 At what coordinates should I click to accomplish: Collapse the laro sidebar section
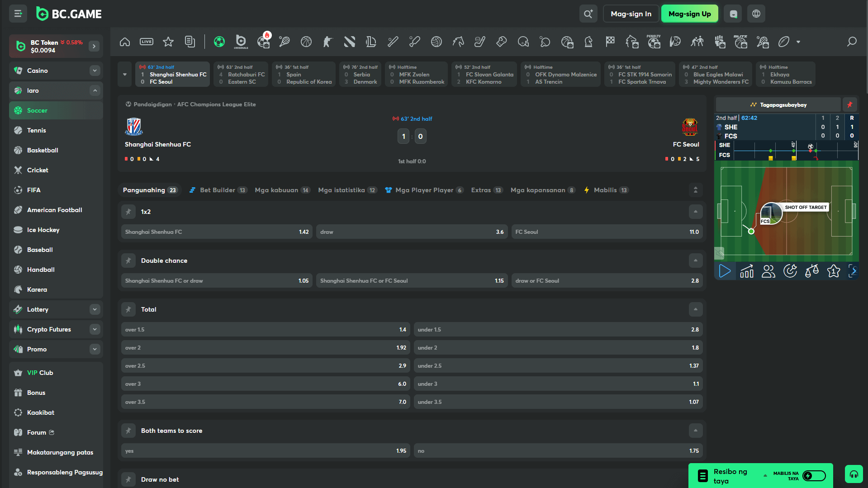95,90
